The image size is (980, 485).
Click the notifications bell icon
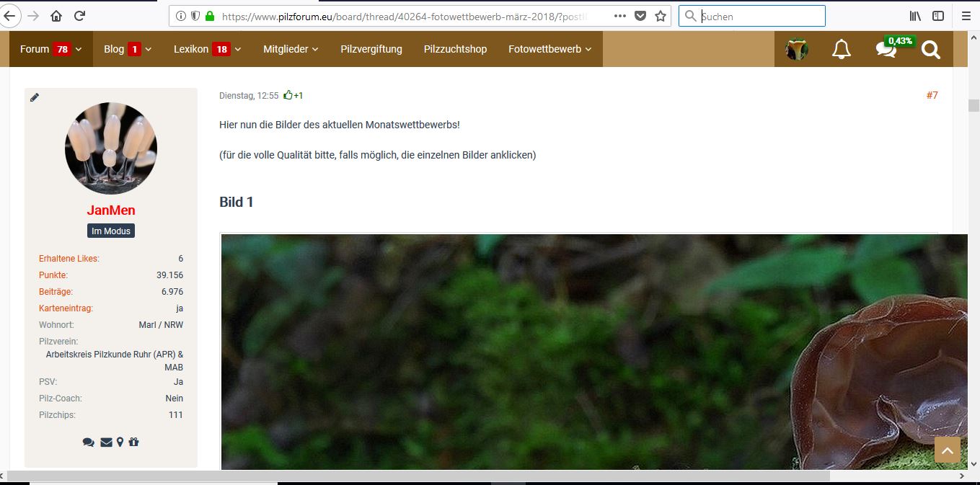(x=841, y=50)
